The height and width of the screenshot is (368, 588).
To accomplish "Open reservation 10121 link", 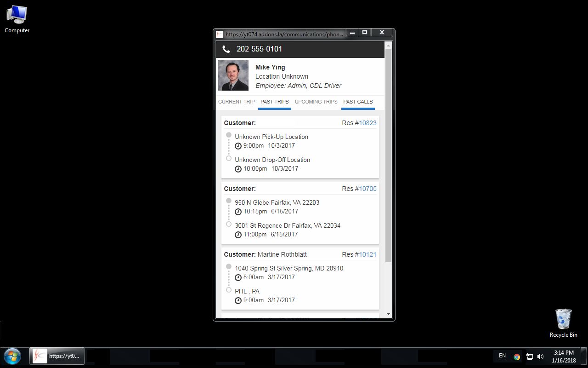I will coord(367,254).
